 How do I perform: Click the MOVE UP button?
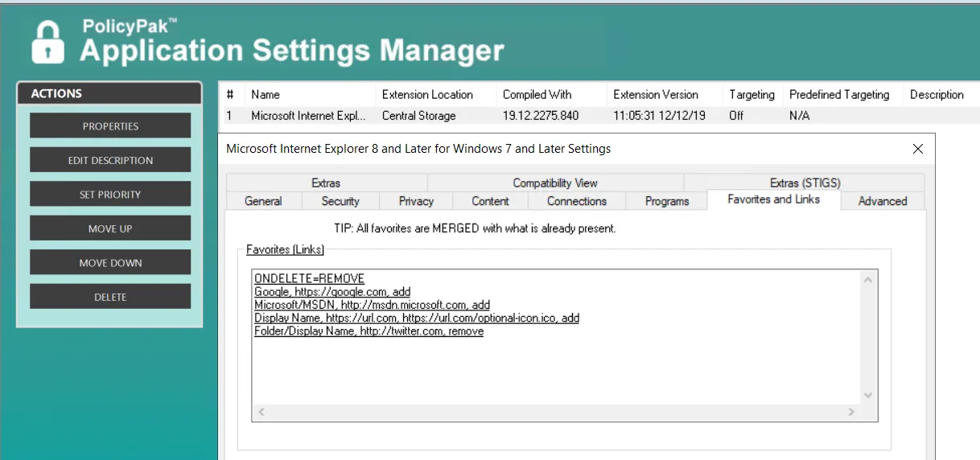coord(110,228)
